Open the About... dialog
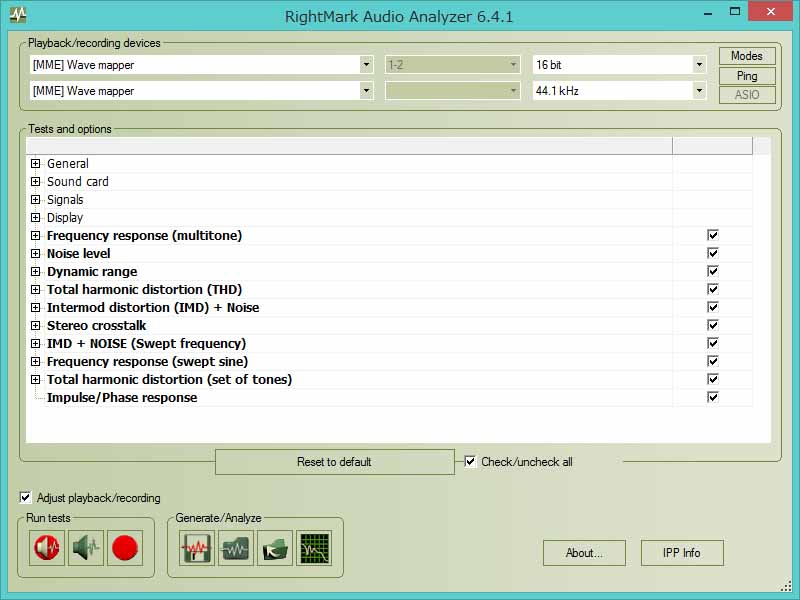 point(584,553)
